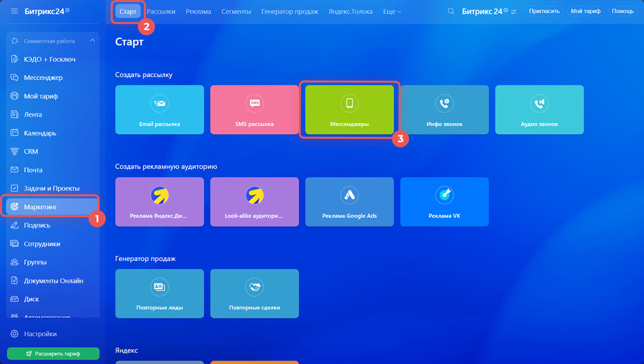Click the Битрикс24 logo in the left sidebar
This screenshot has height=364, width=644.
[x=47, y=11]
